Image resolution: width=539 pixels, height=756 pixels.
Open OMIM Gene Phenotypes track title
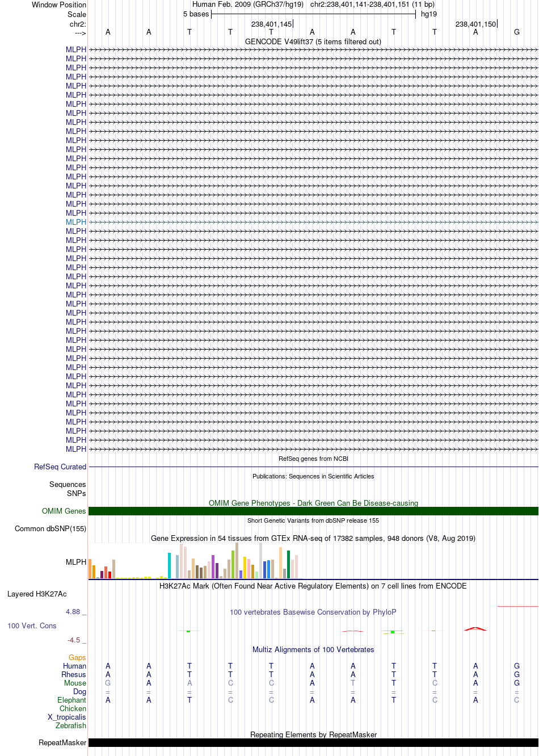[313, 503]
